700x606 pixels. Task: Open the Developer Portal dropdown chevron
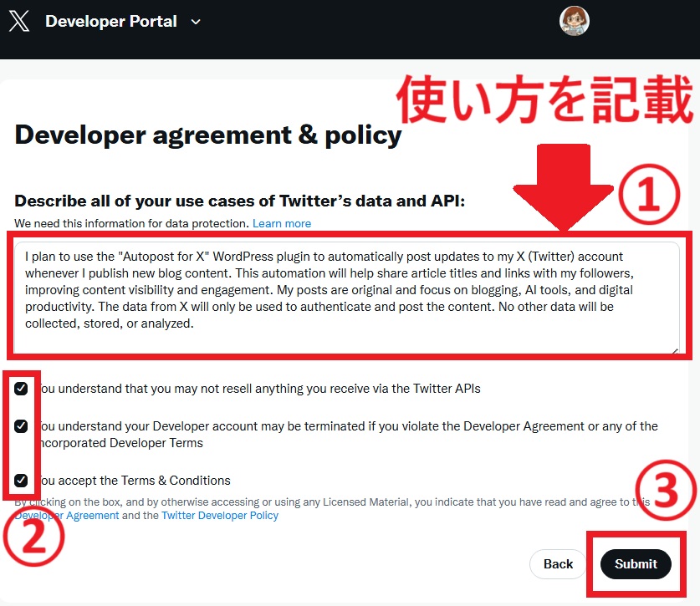196,22
